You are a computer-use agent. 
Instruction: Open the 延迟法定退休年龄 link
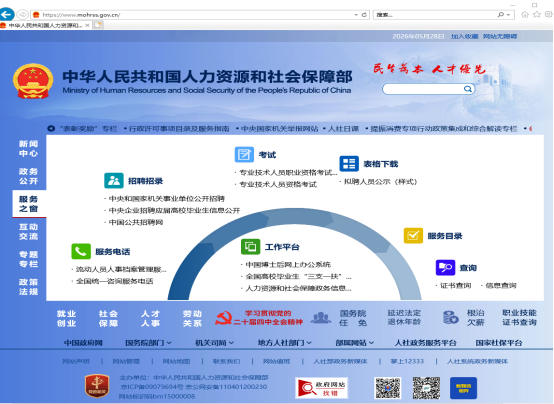[404, 317]
